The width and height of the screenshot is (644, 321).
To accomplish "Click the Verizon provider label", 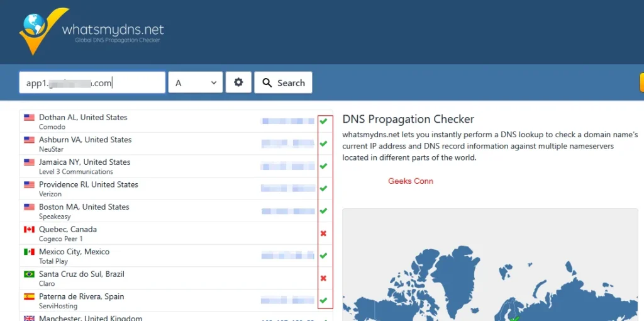I will tap(50, 194).
